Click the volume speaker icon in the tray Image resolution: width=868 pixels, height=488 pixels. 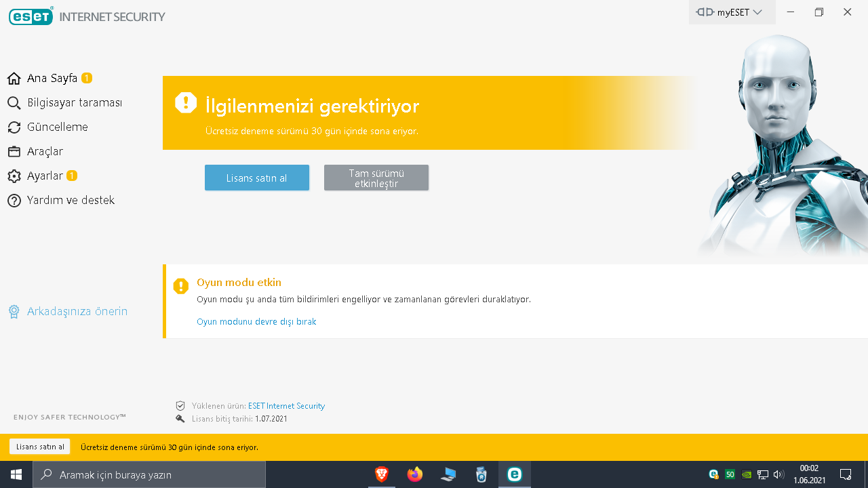coord(778,474)
